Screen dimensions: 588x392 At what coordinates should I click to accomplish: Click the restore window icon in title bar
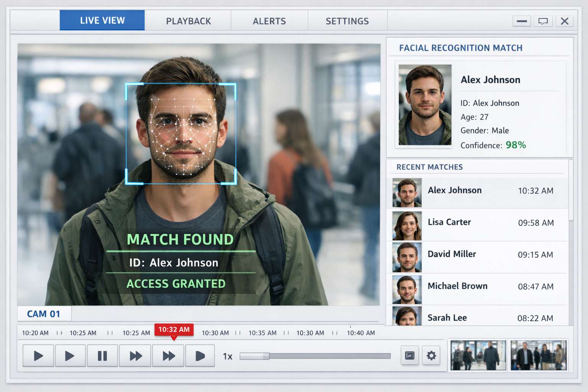coord(543,21)
